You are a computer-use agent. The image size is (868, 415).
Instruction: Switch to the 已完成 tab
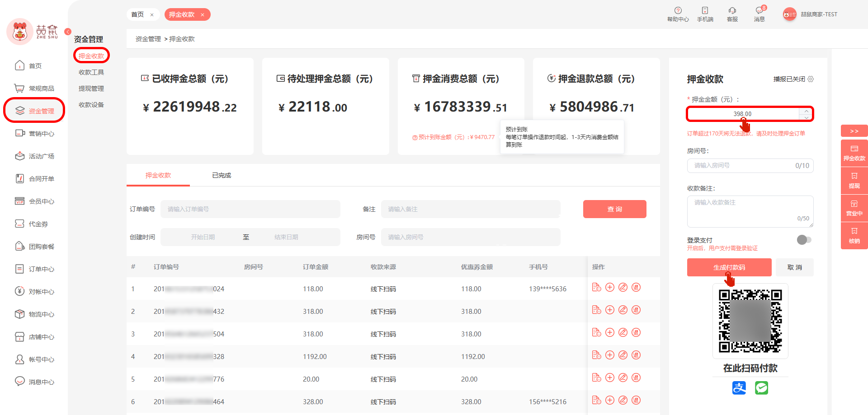[222, 175]
